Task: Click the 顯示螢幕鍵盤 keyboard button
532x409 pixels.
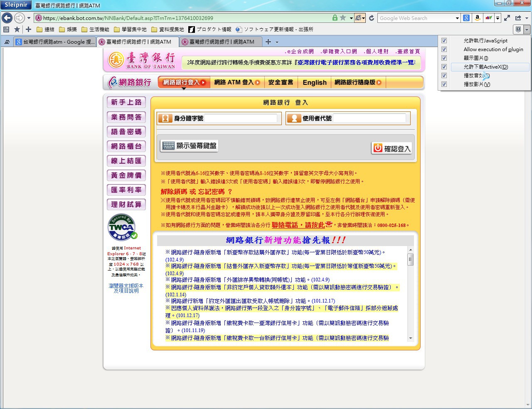Action: pos(189,146)
